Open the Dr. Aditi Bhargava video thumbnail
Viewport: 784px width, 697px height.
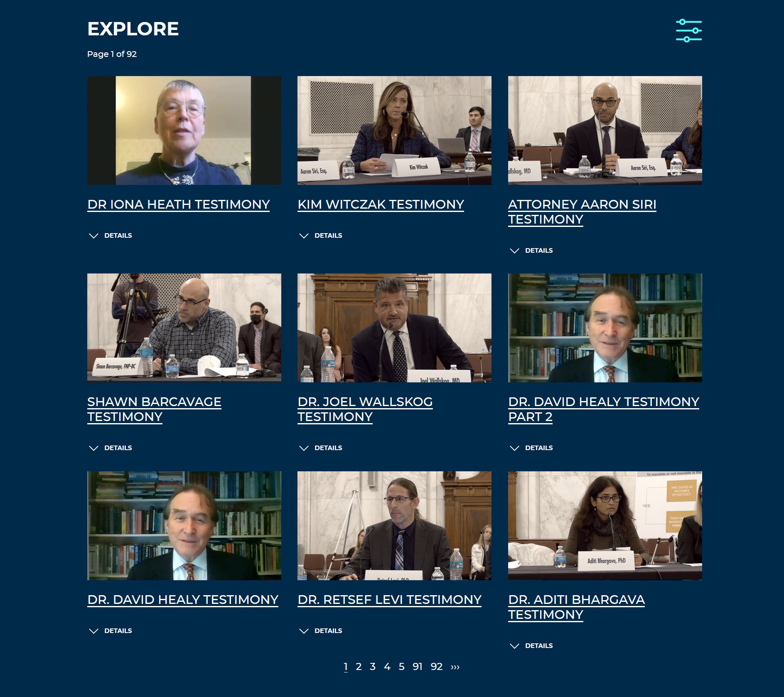click(x=605, y=525)
